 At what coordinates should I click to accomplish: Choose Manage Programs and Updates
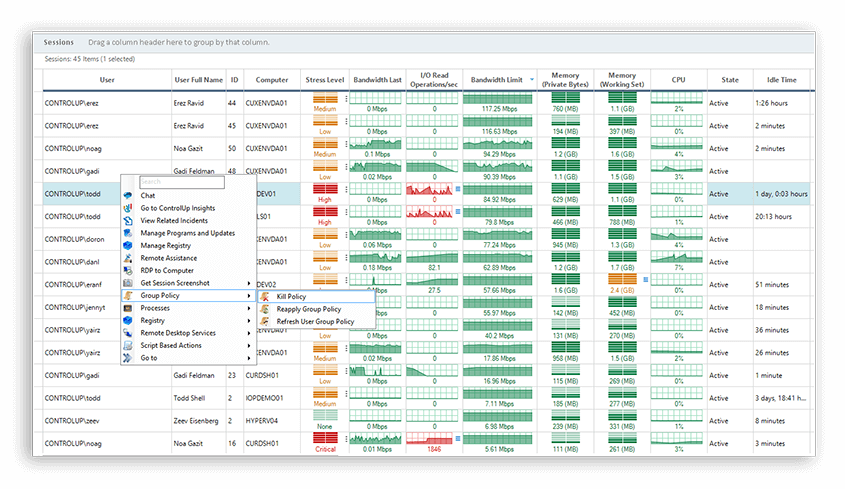coord(188,233)
